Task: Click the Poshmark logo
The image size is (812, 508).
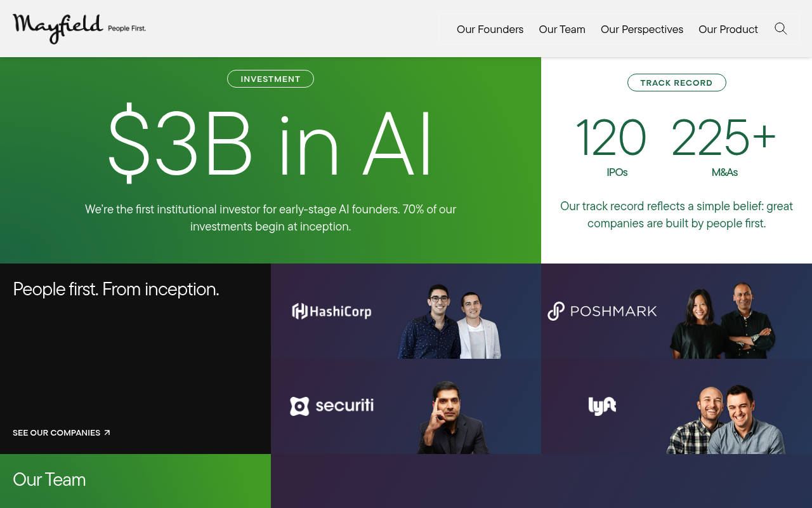Action: click(x=602, y=311)
